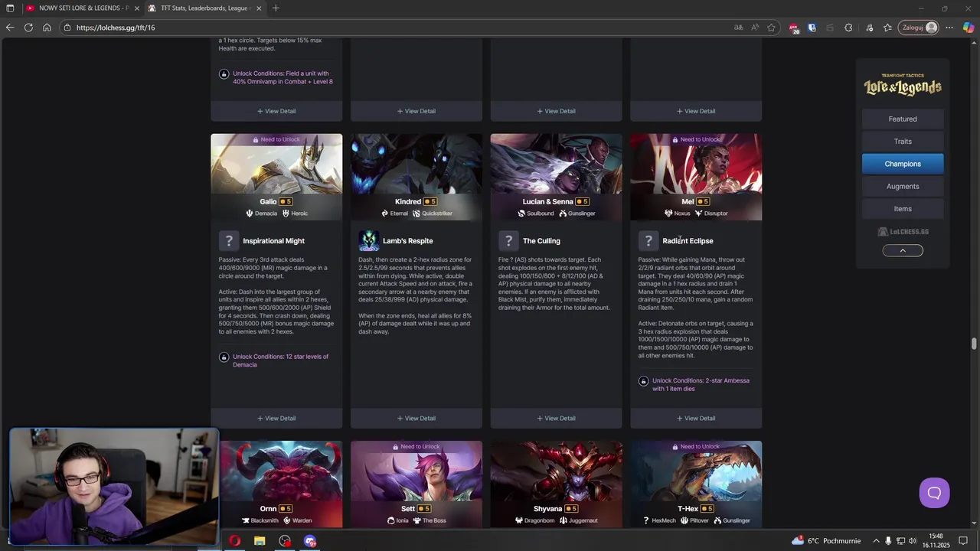980x551 pixels.
Task: Open a new browser tab
Action: pos(276,8)
